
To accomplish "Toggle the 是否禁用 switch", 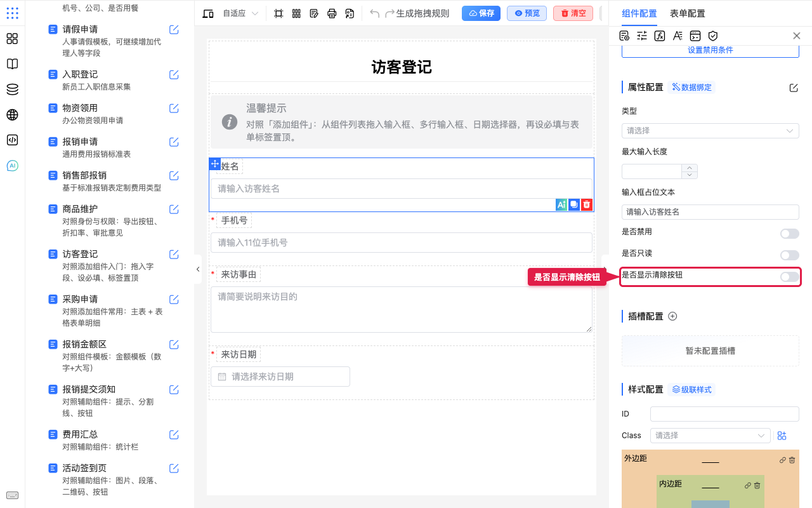I will point(790,234).
